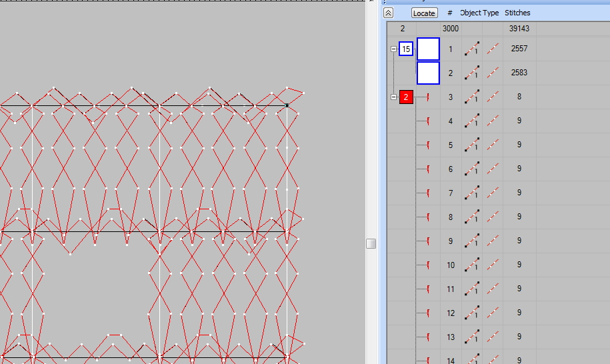Click the object 2 white thumbnail
610x364 pixels.
click(x=428, y=73)
